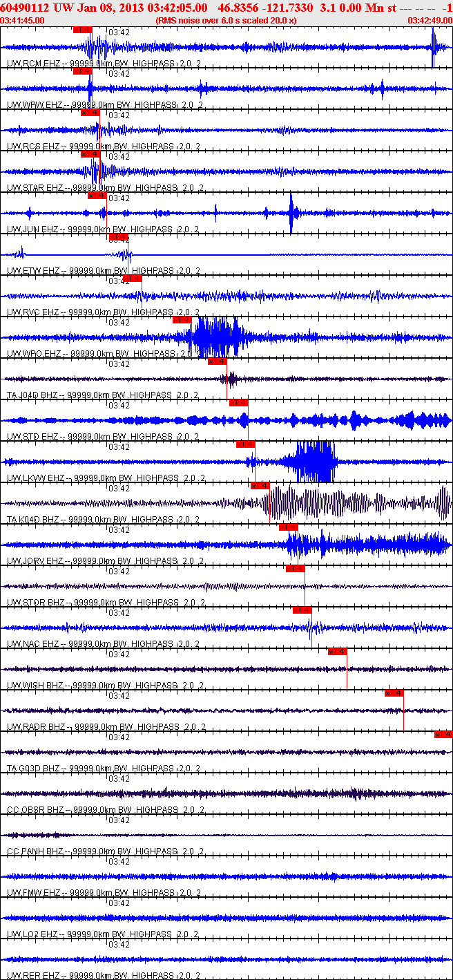Click the red pick flag on WISH trace
This screenshot has height=980, width=453.
337,652
